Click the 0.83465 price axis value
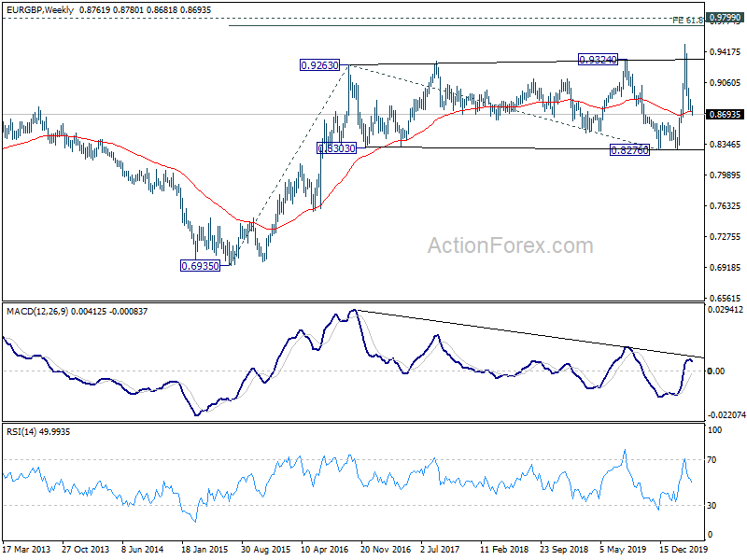The width and height of the screenshot is (747, 560). (726, 145)
